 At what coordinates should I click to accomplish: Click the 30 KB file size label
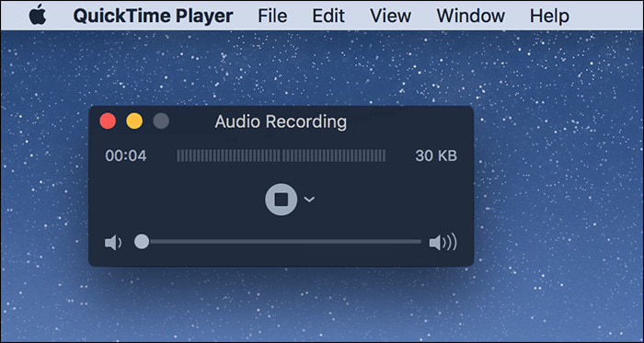tap(436, 156)
